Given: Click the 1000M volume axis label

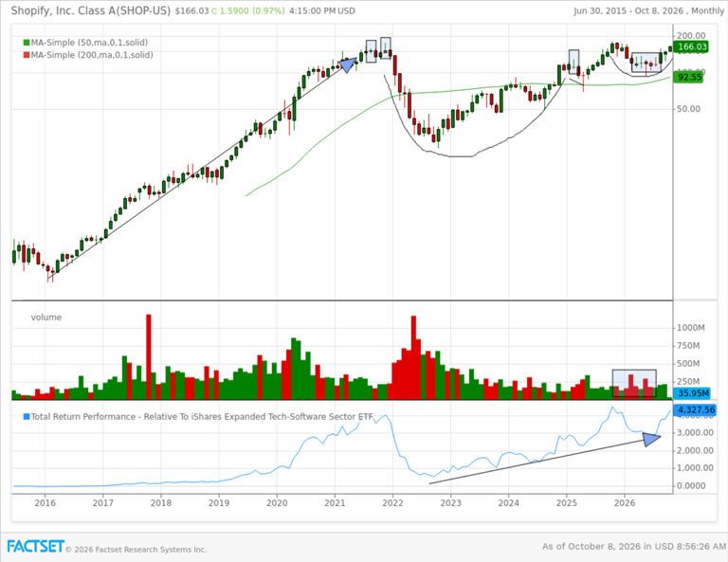Looking at the screenshot, I should (691, 328).
